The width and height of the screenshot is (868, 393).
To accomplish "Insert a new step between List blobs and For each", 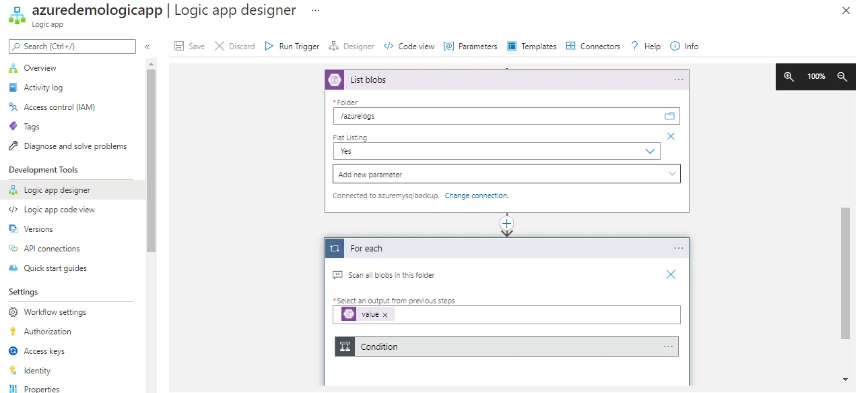I will [x=507, y=224].
